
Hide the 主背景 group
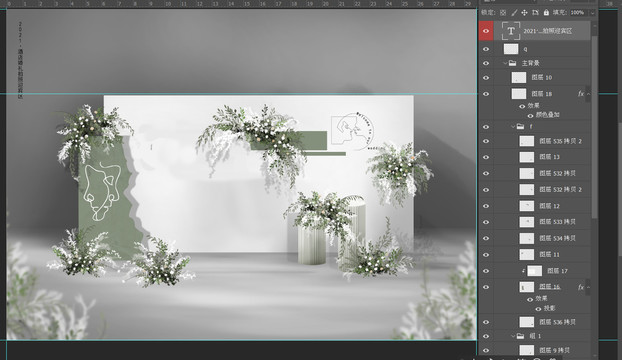pos(486,63)
